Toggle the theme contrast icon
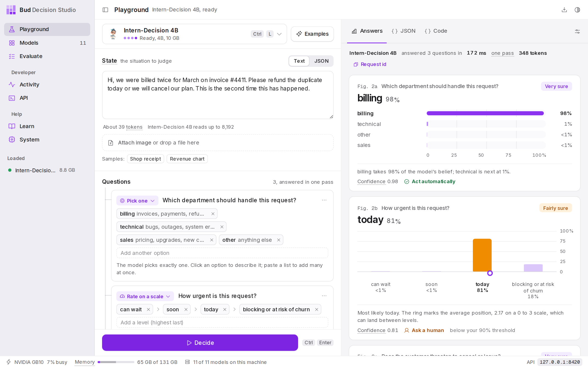 click(577, 10)
